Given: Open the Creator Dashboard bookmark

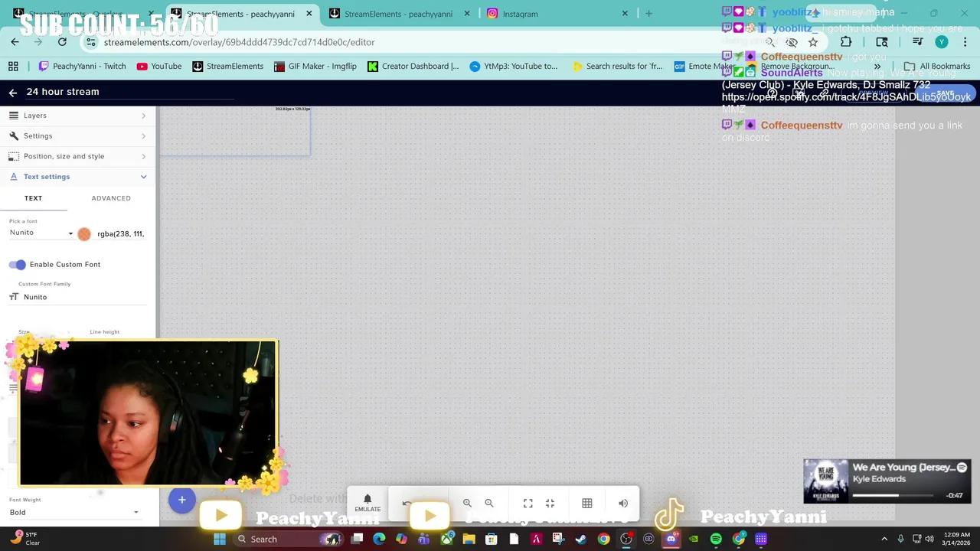Looking at the screenshot, I should pos(413,67).
